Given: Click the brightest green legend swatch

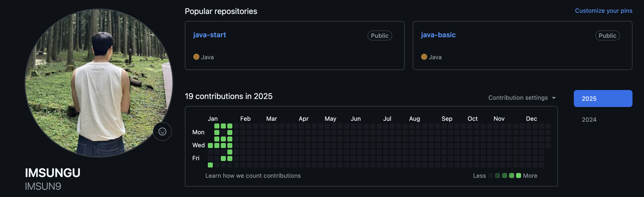Looking at the screenshot, I should pos(519,176).
